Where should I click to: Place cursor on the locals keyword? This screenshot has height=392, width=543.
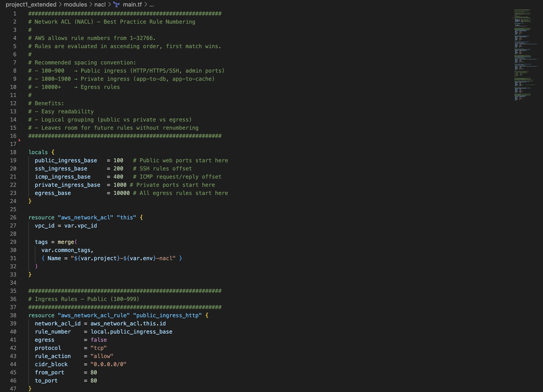click(38, 152)
